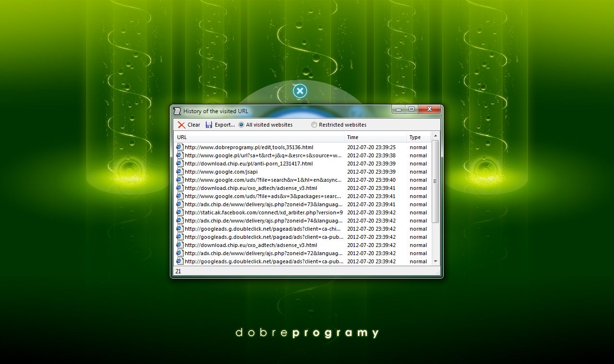The width and height of the screenshot is (614, 364).
Task: Select the cxo_adtech/adsense_v3.html URL timed 23:39:42
Action: point(251,245)
